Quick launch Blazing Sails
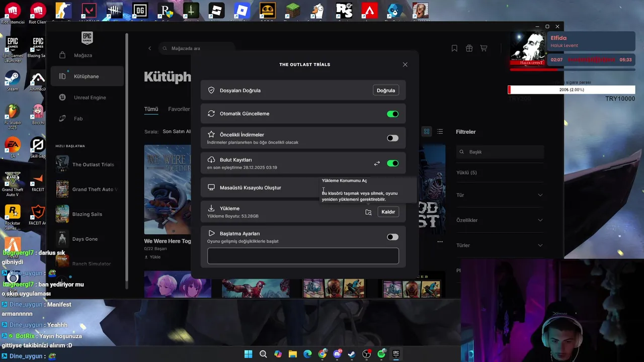This screenshot has width=644, height=362. click(87, 214)
